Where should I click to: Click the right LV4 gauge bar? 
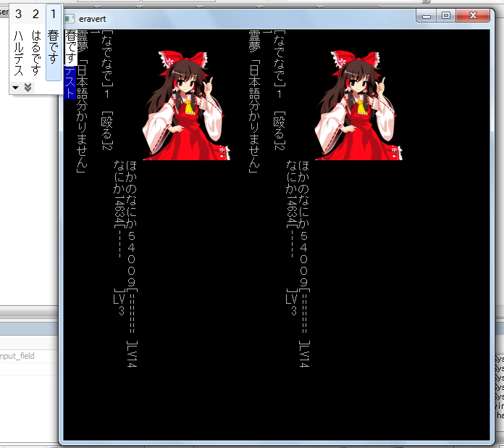(303, 319)
